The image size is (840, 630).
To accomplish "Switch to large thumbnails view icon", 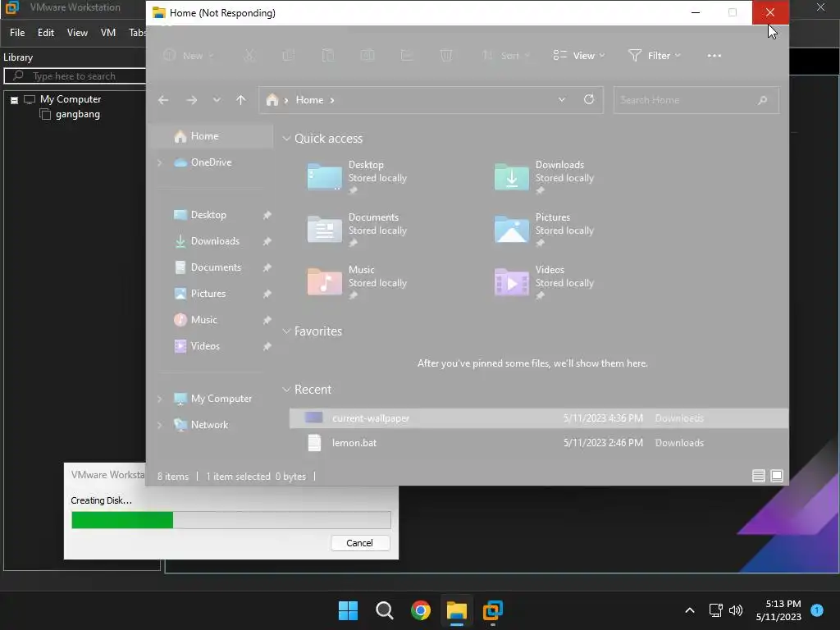I will click(776, 476).
